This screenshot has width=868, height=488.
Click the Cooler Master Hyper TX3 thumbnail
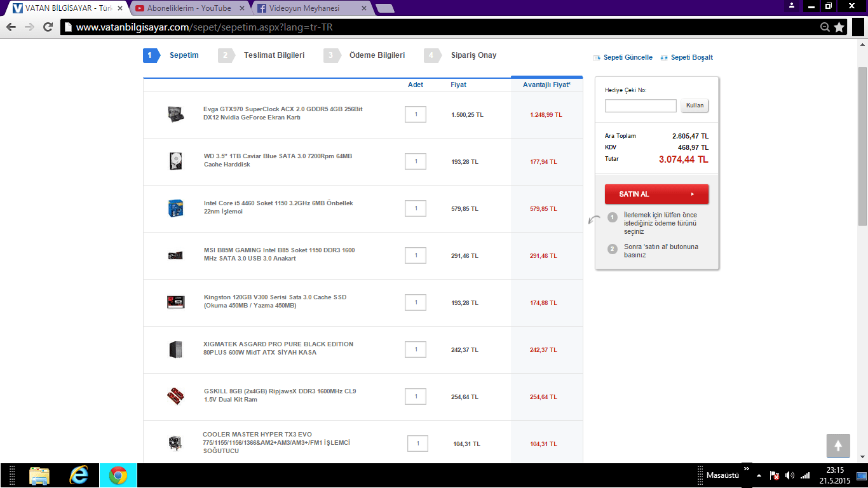175,443
